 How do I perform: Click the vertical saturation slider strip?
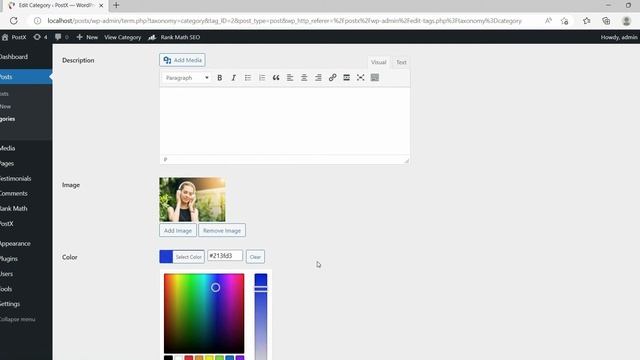261,317
